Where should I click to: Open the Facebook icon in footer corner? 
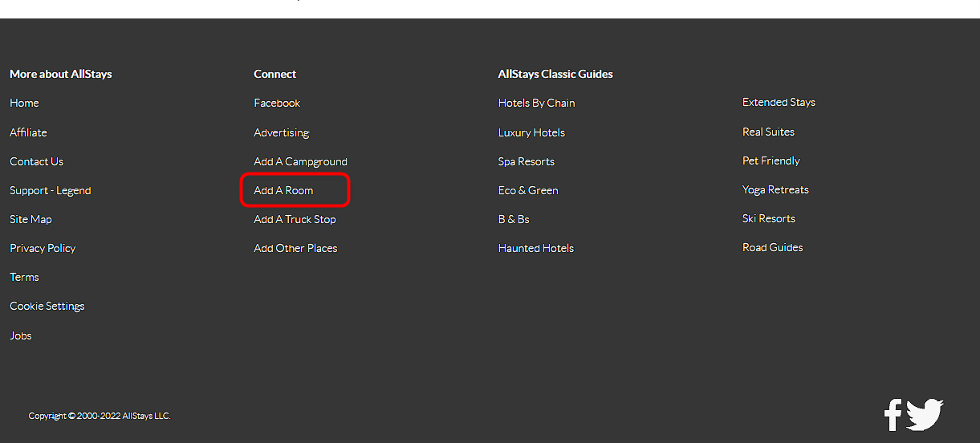(x=893, y=415)
